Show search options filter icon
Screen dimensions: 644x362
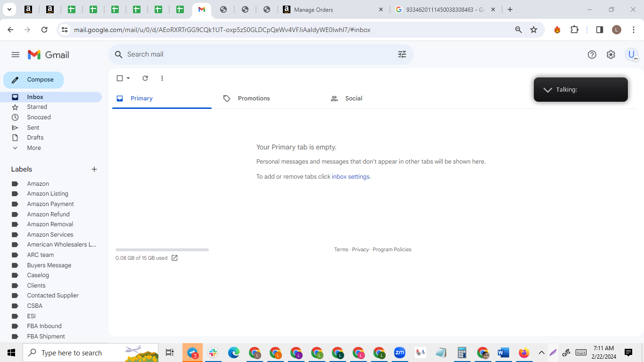[402, 55]
